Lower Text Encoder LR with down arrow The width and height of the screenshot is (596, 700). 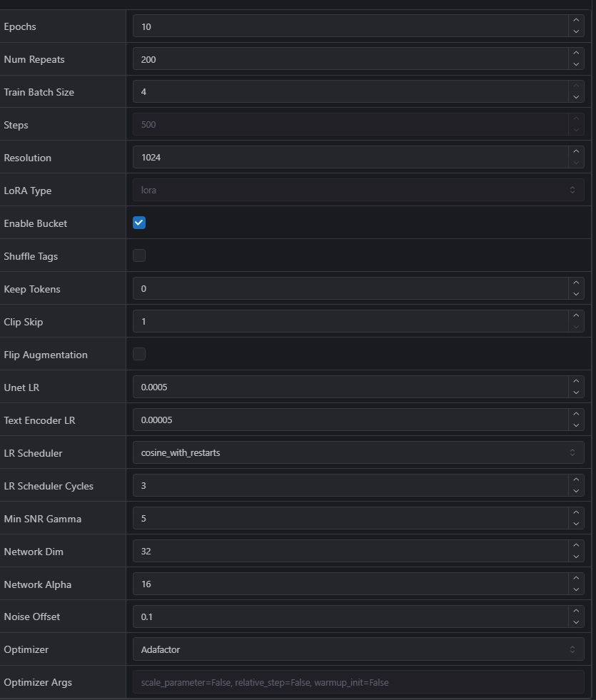point(576,425)
